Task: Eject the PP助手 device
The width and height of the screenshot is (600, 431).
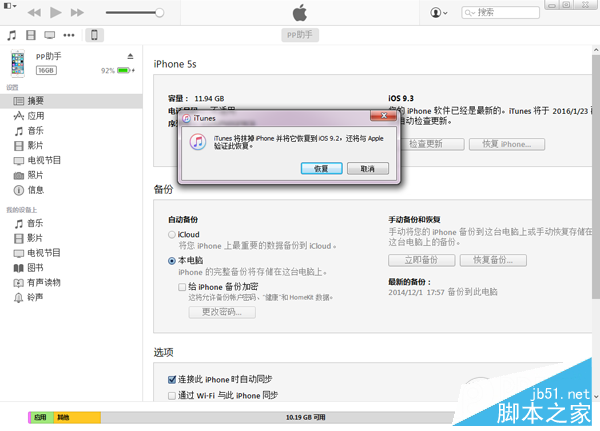Action: (130, 56)
